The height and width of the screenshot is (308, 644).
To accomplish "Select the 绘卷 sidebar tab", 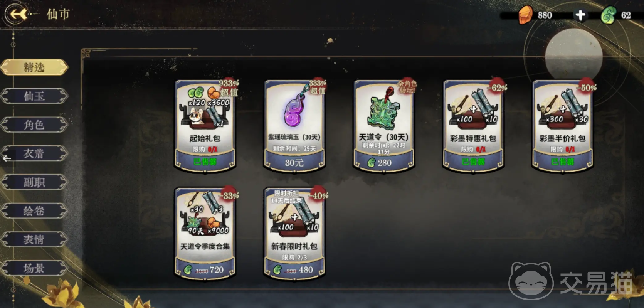I will 34,211.
